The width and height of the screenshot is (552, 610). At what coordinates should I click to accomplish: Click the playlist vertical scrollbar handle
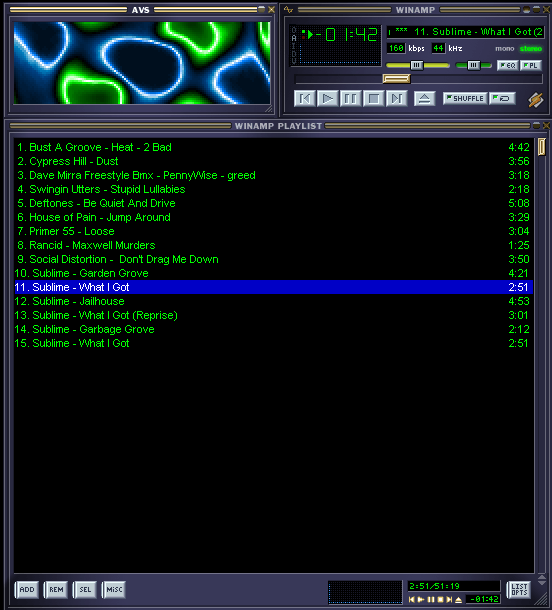click(541, 147)
